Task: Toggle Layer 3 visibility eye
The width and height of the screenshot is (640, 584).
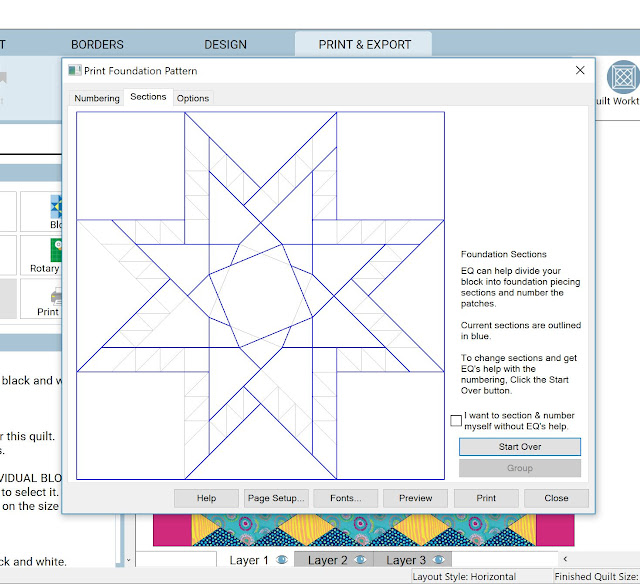Action: click(x=438, y=560)
